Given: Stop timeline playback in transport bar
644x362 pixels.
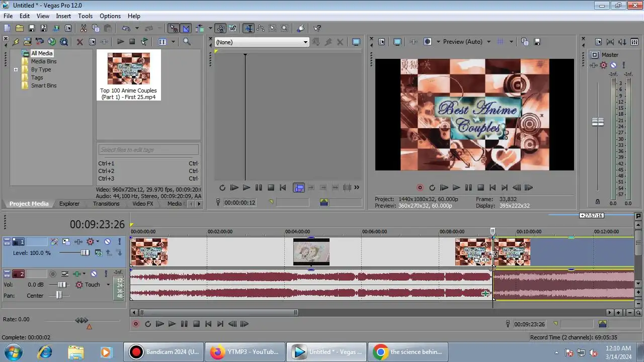Looking at the screenshot, I should click(x=196, y=324).
